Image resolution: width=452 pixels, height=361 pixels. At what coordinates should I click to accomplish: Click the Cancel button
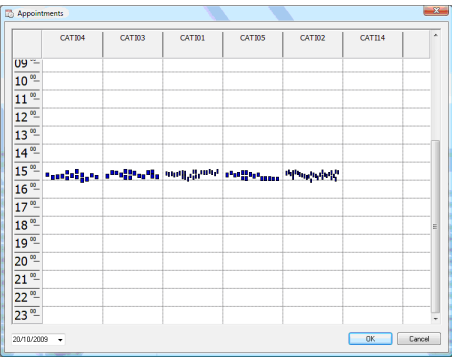pyautogui.click(x=419, y=339)
